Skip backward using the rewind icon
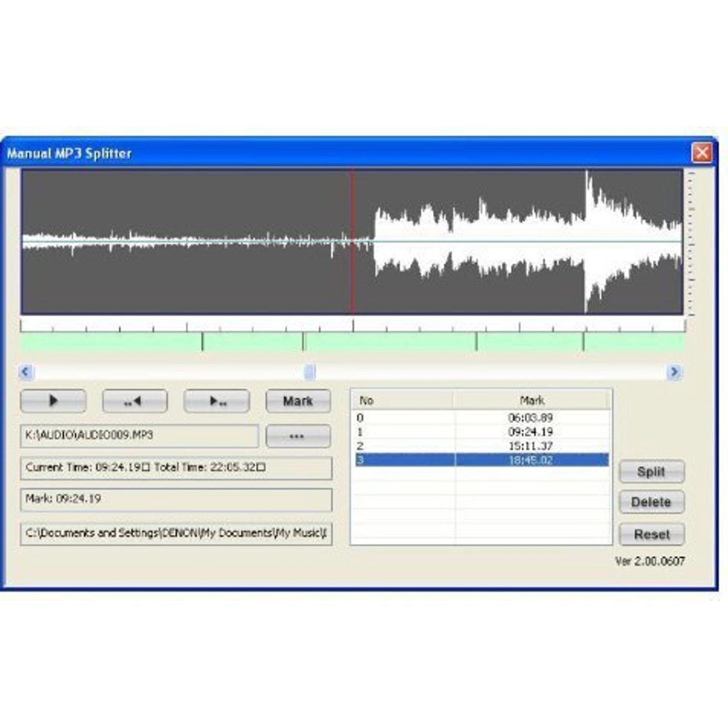The height and width of the screenshot is (728, 728). coord(134,400)
